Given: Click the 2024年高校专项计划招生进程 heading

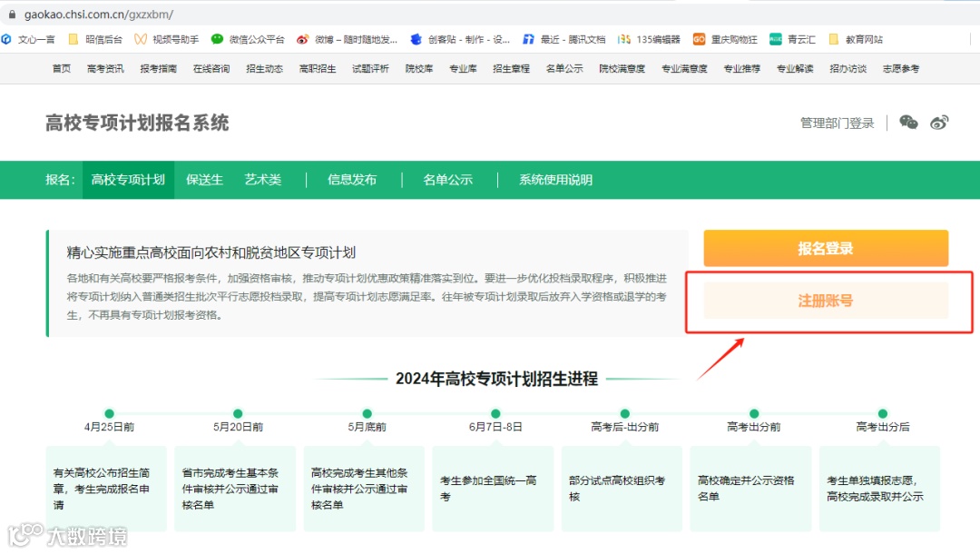Looking at the screenshot, I should point(497,379).
